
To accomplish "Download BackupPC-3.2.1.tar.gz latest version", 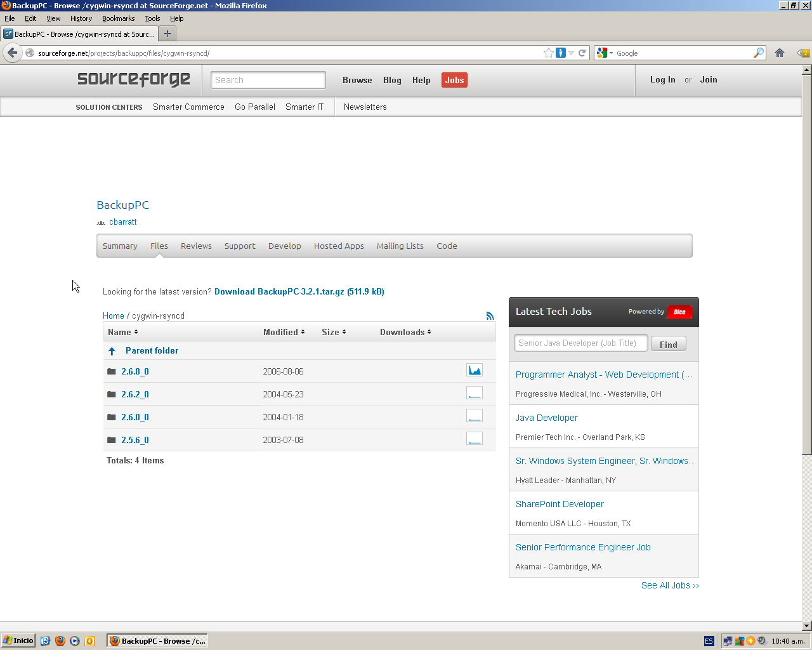I will 301,291.
